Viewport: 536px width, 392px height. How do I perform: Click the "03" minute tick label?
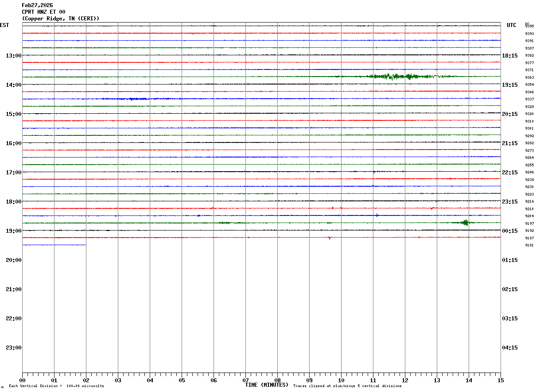(118, 380)
